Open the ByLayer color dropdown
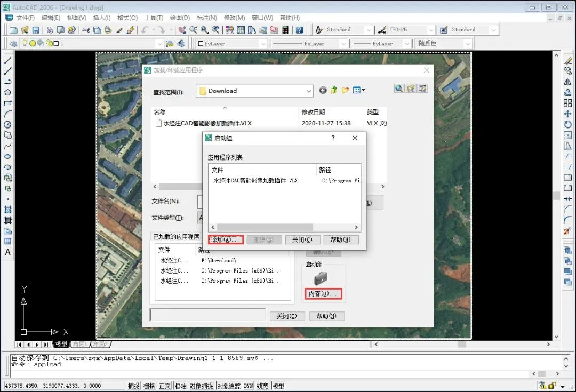The image size is (576, 392). click(x=263, y=44)
